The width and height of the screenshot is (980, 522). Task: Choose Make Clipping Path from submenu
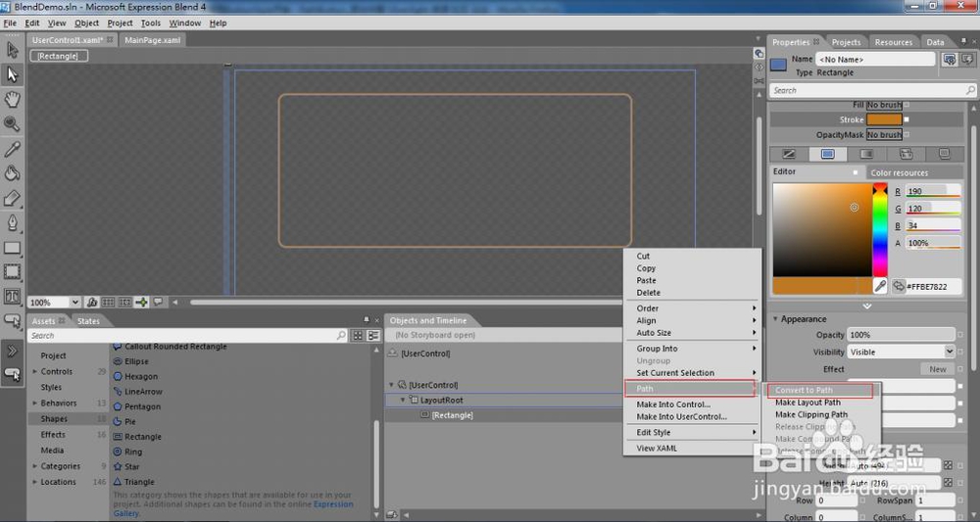click(x=811, y=414)
